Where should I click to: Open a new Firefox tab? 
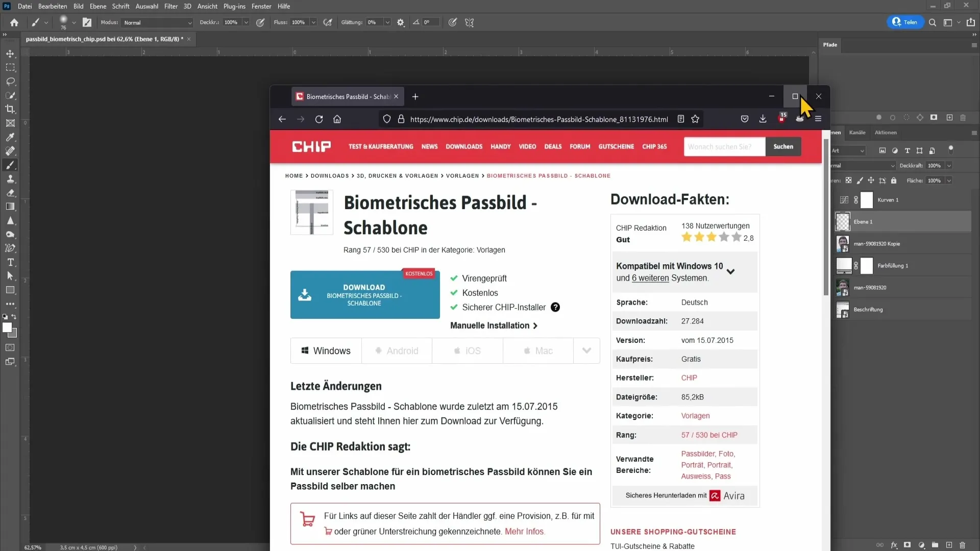(415, 97)
